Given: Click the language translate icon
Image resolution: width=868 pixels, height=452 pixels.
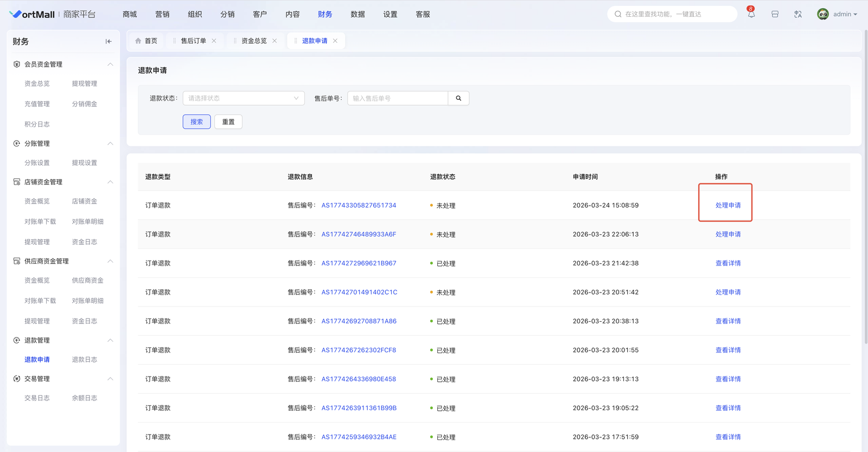Looking at the screenshot, I should (x=798, y=15).
